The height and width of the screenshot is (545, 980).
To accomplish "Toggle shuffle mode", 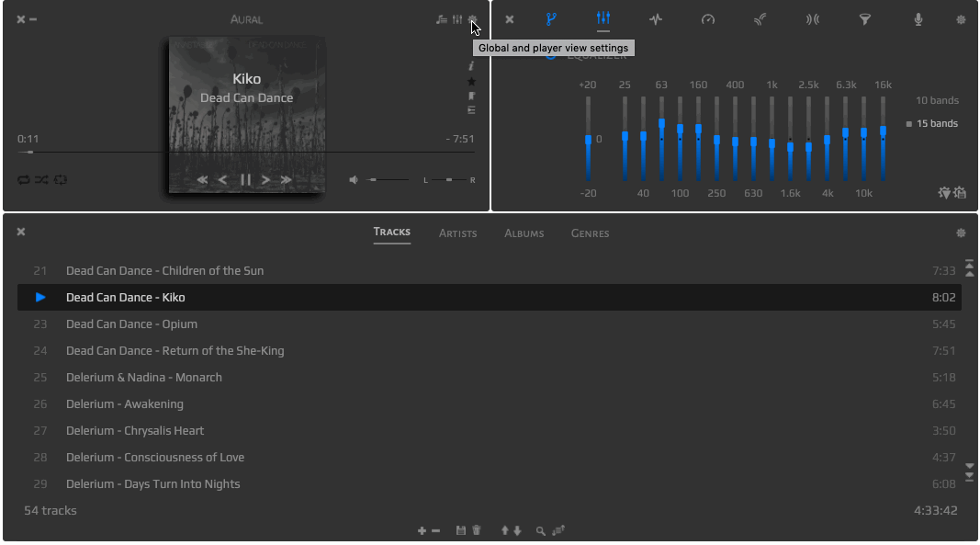I will (x=41, y=180).
